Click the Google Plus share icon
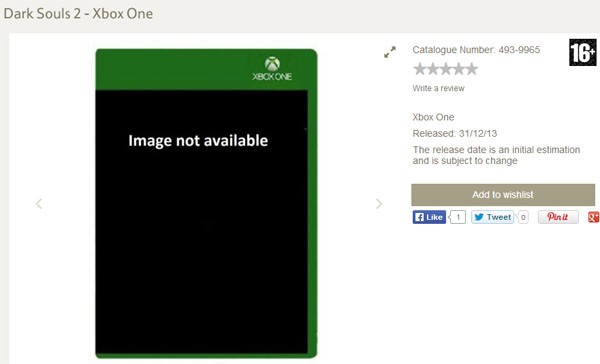The image size is (600, 364). tap(593, 217)
